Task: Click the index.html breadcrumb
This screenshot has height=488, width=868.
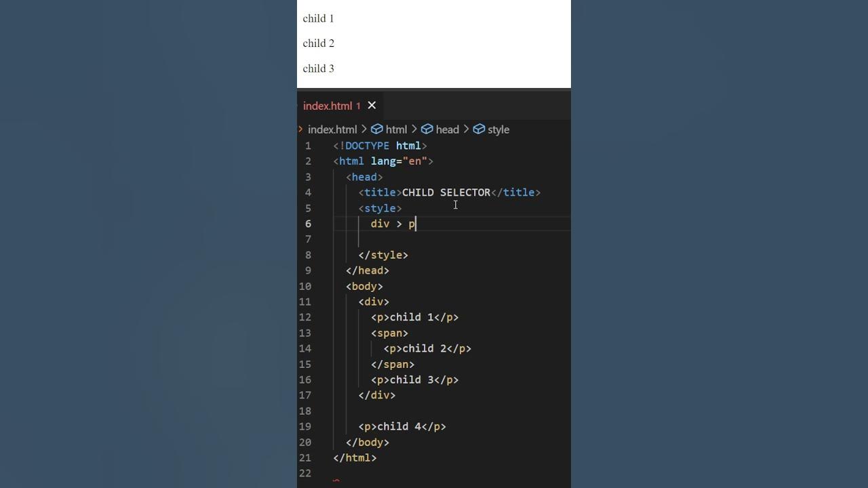Action: coord(332,129)
